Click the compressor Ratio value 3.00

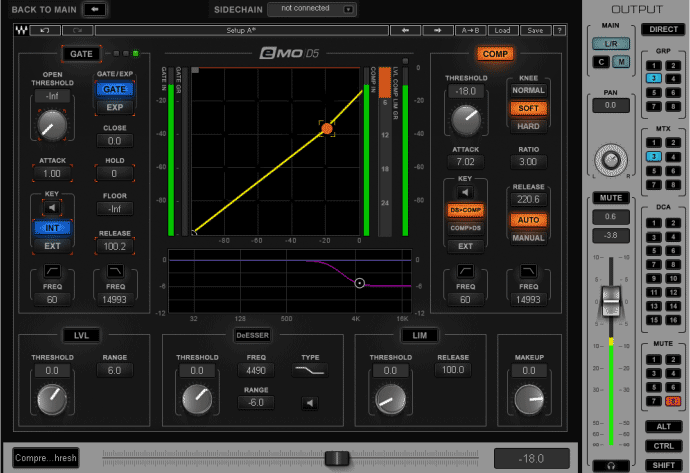(528, 161)
